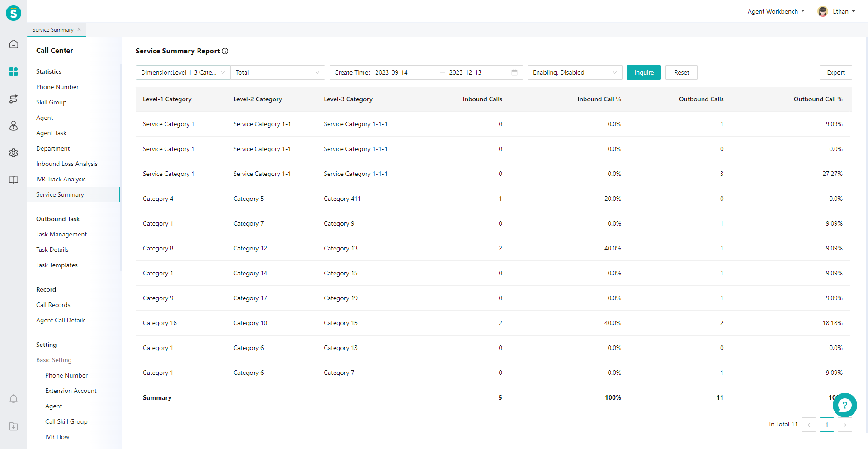
Task: Open the home icon in left rail
Action: tap(14, 44)
